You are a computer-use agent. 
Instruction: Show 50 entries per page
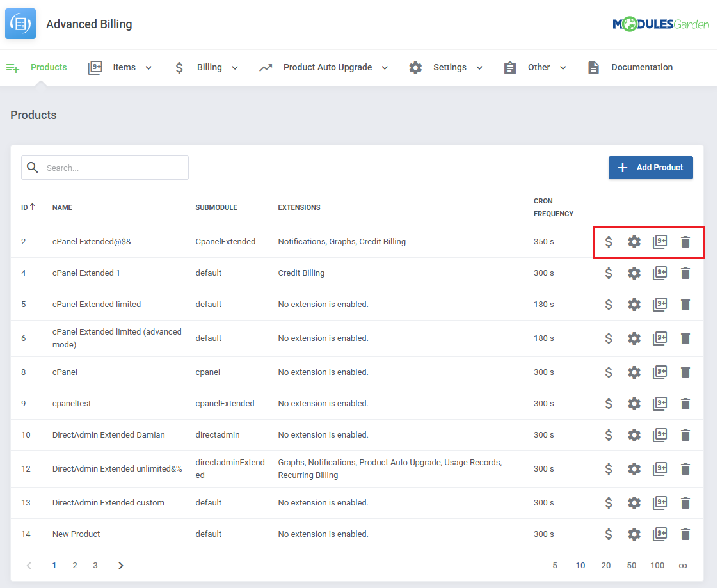pos(632,566)
